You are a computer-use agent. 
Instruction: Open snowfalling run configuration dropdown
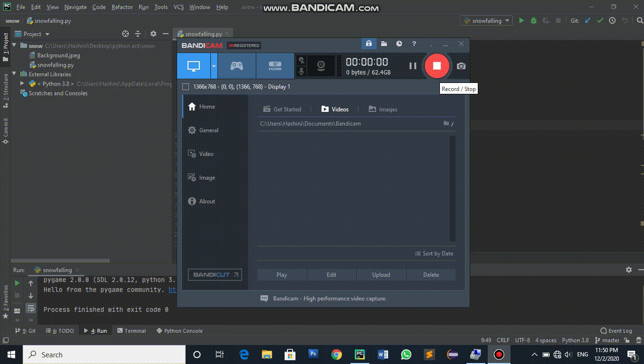pyautogui.click(x=486, y=21)
